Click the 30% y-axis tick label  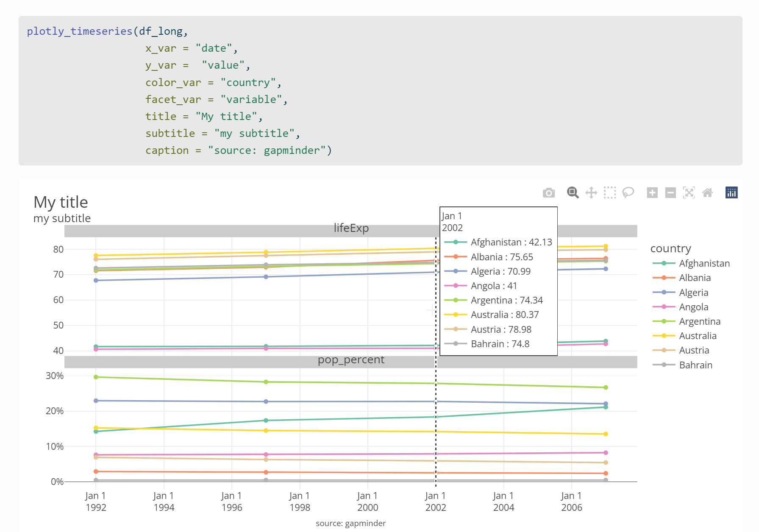(55, 376)
